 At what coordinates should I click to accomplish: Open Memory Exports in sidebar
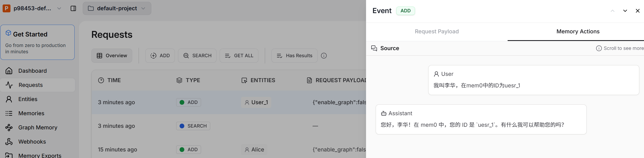(40, 155)
